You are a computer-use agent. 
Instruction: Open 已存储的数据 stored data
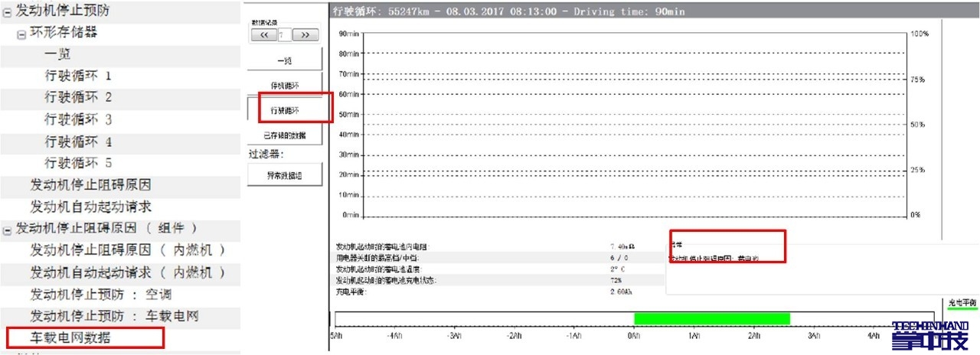point(284,135)
